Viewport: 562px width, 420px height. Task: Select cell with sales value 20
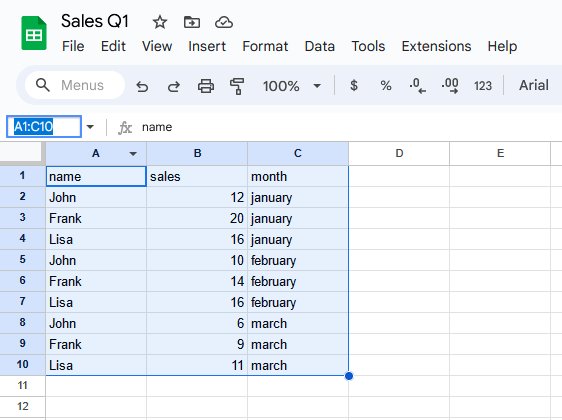197,218
